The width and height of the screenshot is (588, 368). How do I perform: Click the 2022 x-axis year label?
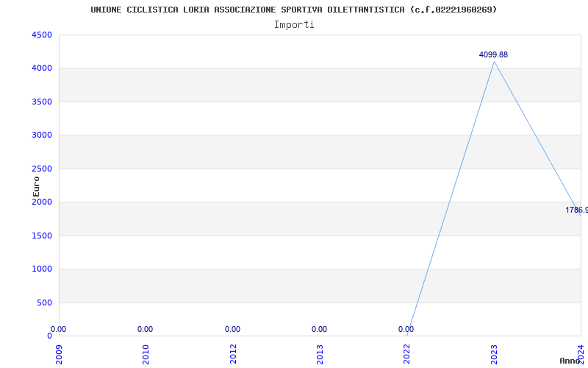[407, 354]
